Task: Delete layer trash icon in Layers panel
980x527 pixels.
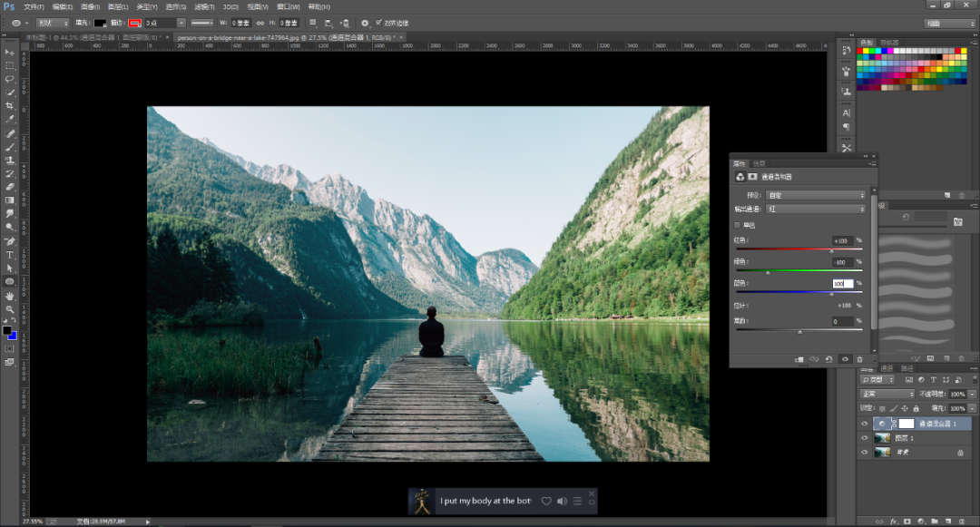Action: tap(962, 521)
